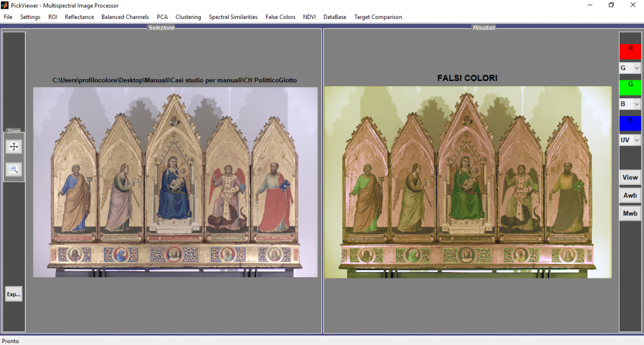Image resolution: width=644 pixels, height=345 pixels.
Task: Click the file path label above source image
Action: click(x=175, y=80)
